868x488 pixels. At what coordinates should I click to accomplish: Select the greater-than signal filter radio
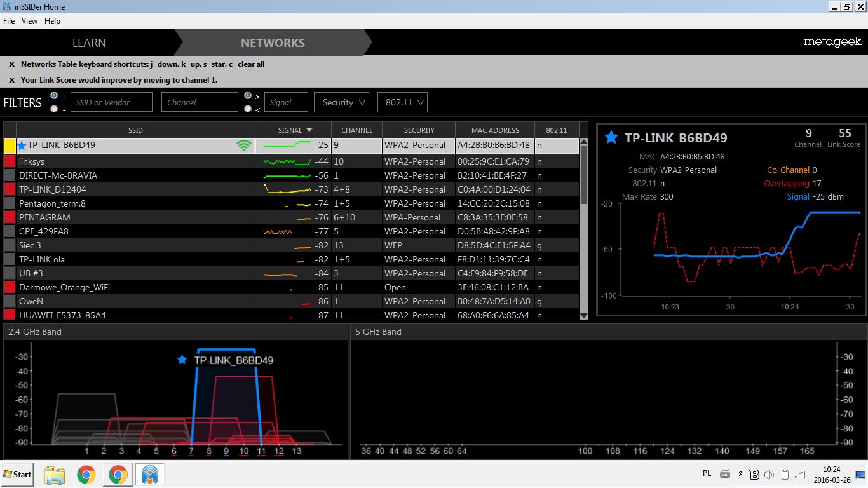click(248, 96)
